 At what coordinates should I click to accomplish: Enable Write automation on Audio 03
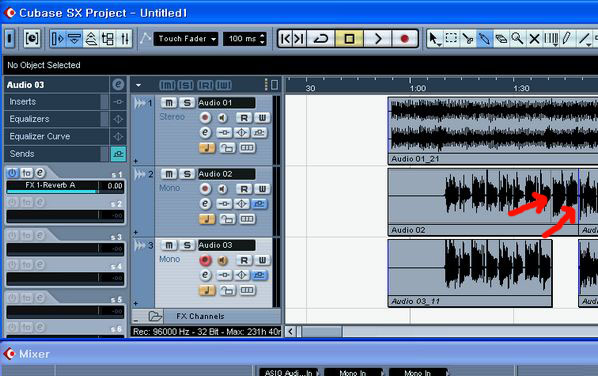tap(262, 260)
